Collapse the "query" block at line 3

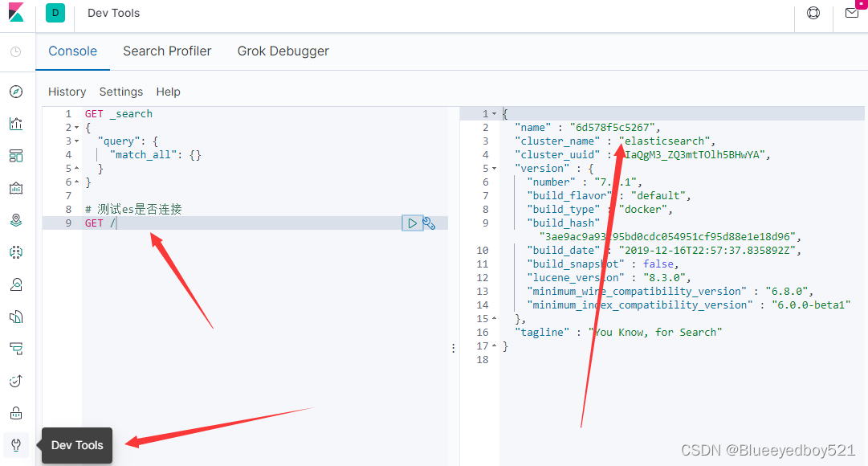pos(77,141)
